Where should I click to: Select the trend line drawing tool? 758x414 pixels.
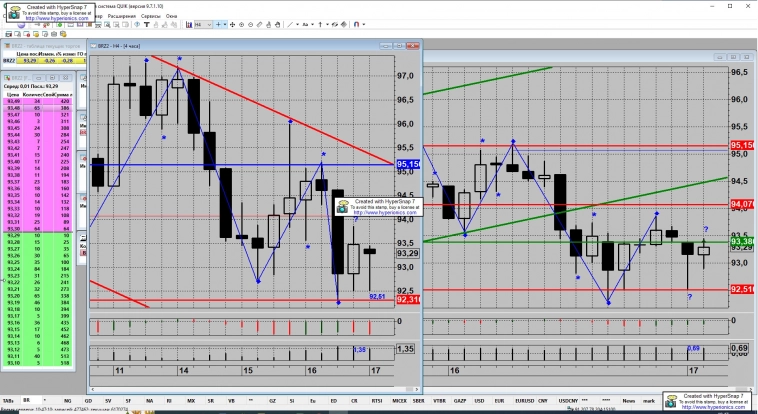point(289,23)
